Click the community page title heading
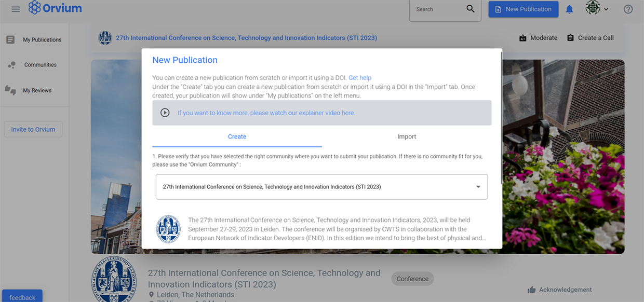644x302 pixels. point(264,278)
